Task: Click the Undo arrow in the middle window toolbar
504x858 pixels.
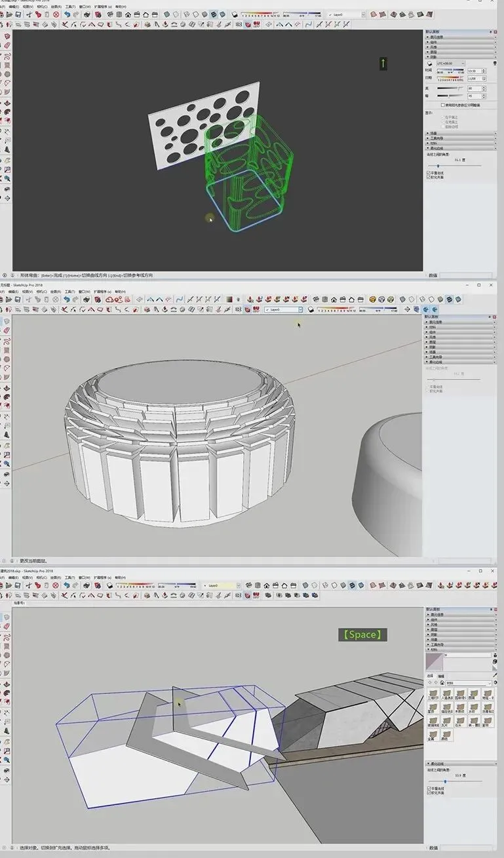Action: click(x=67, y=299)
